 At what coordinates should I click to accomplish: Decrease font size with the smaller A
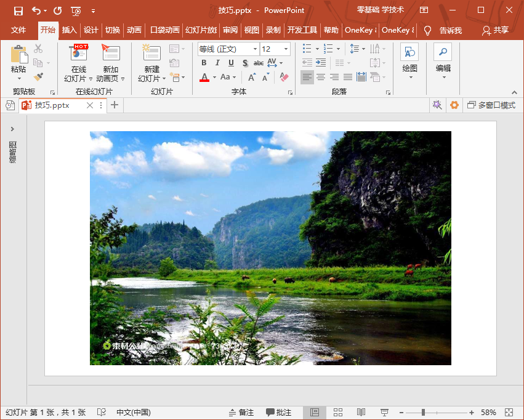[x=266, y=77]
